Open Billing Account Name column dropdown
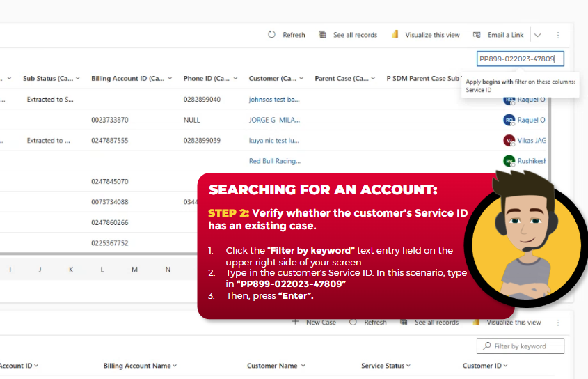 175,366
